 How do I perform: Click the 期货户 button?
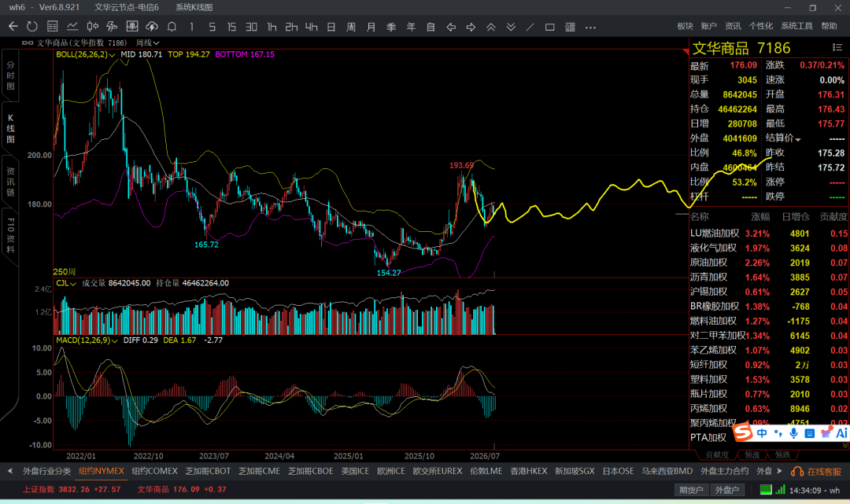click(691, 490)
